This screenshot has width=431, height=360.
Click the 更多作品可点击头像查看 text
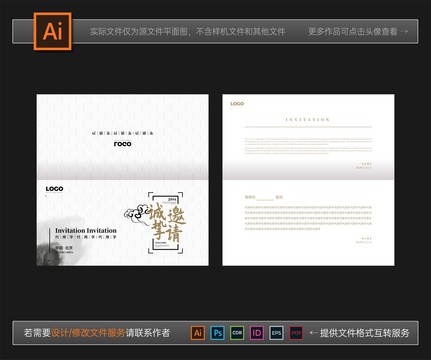click(353, 32)
